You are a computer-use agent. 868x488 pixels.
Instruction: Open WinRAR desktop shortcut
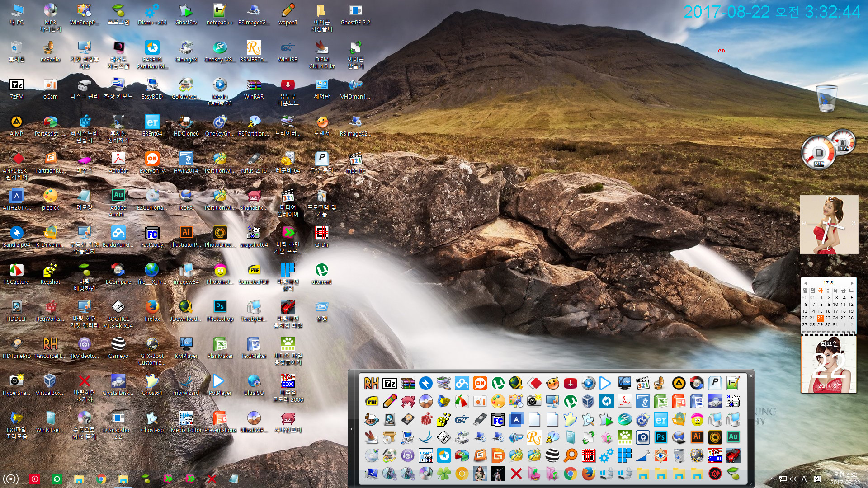(254, 89)
